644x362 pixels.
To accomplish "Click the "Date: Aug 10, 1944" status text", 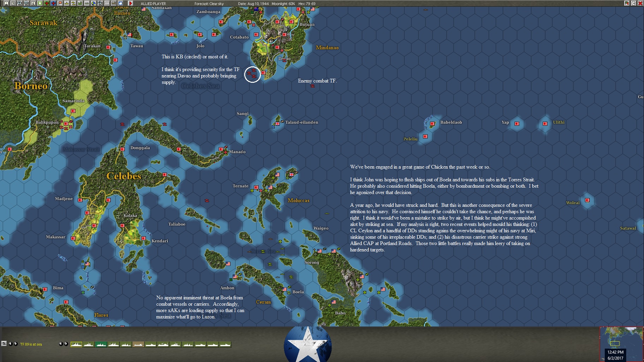I will pyautogui.click(x=253, y=4).
